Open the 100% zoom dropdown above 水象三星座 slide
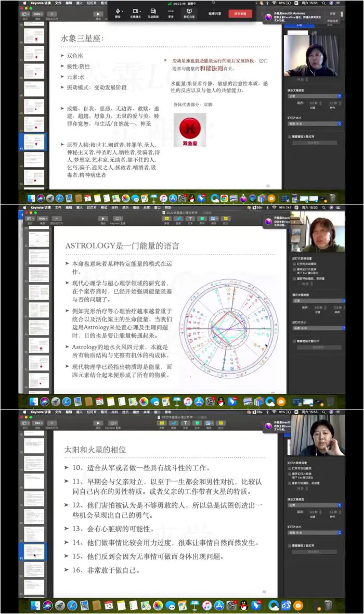Image resolution: width=364 pixels, height=614 pixels. (x=37, y=14)
